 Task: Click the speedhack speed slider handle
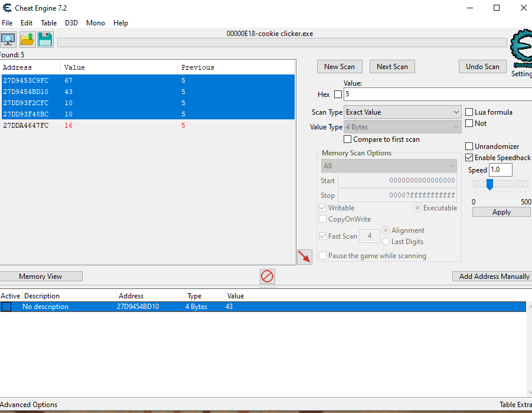(489, 184)
